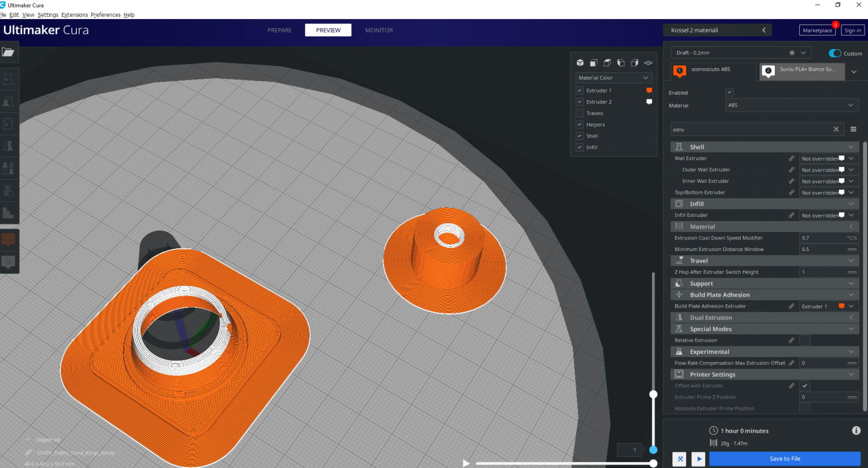Screen dimensions: 868x468
Task: Click link icon next to Wall Extruder
Action: 791,158
